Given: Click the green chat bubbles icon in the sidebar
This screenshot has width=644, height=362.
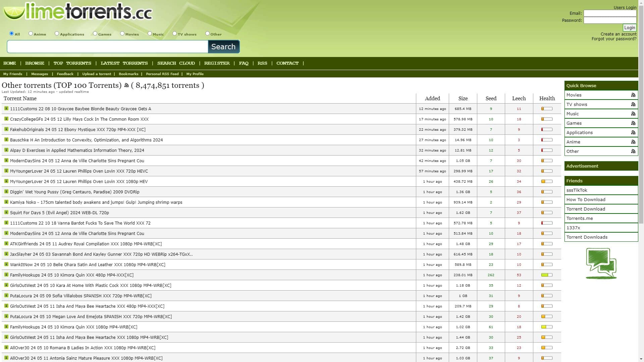Looking at the screenshot, I should (x=601, y=263).
